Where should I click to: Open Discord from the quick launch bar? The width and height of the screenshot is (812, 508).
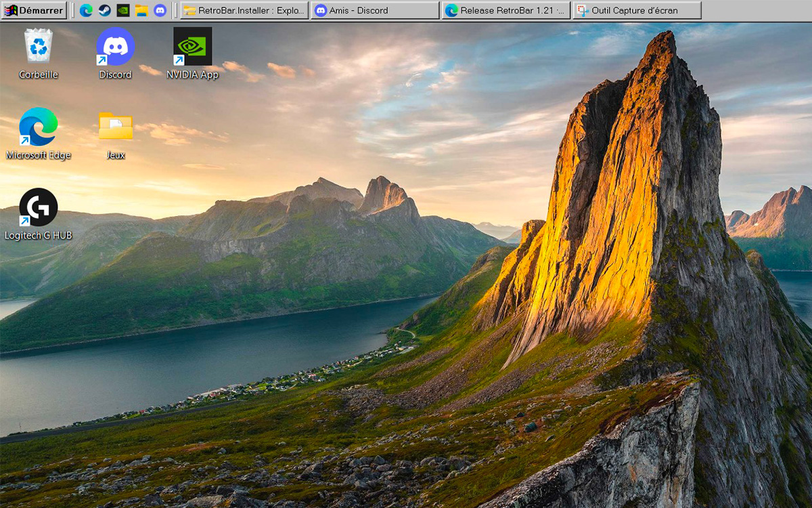coord(159,9)
